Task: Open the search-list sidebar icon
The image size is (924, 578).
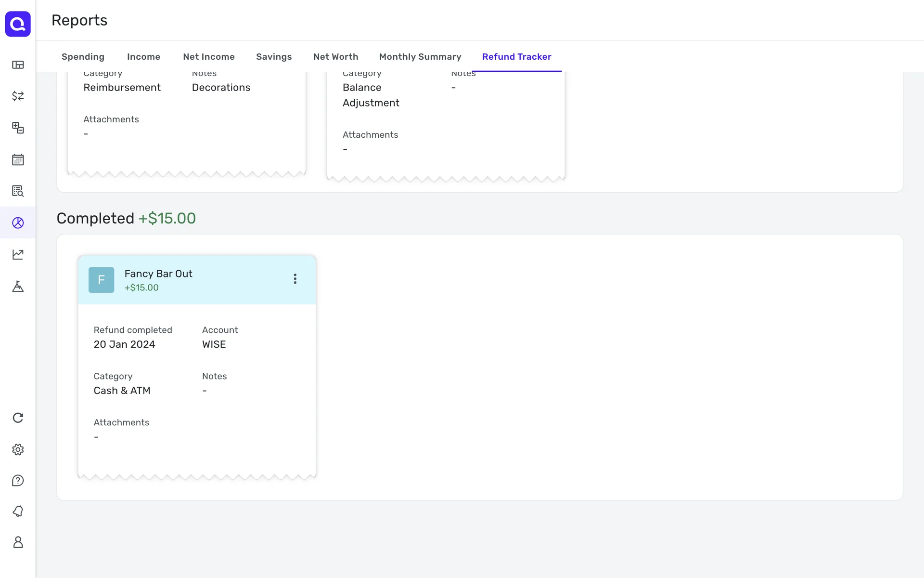Action: [x=18, y=191]
